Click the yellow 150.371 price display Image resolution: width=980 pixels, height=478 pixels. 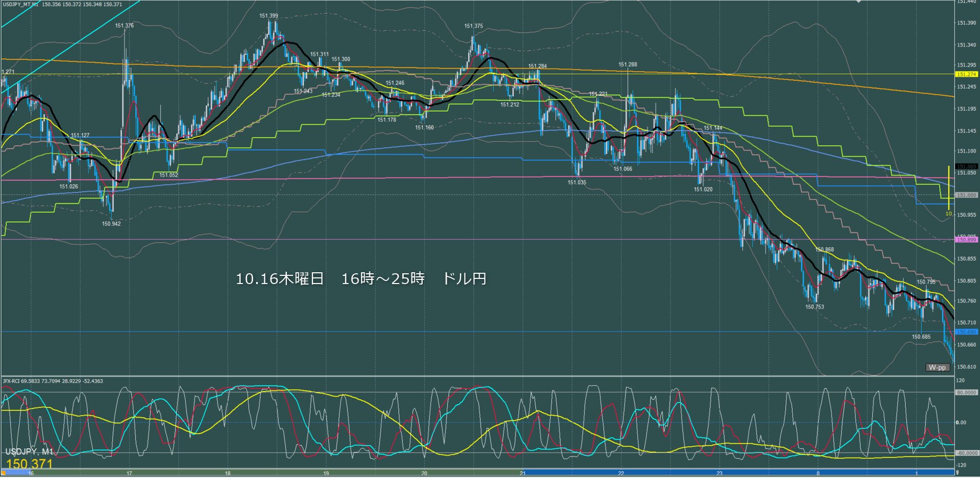point(29,464)
